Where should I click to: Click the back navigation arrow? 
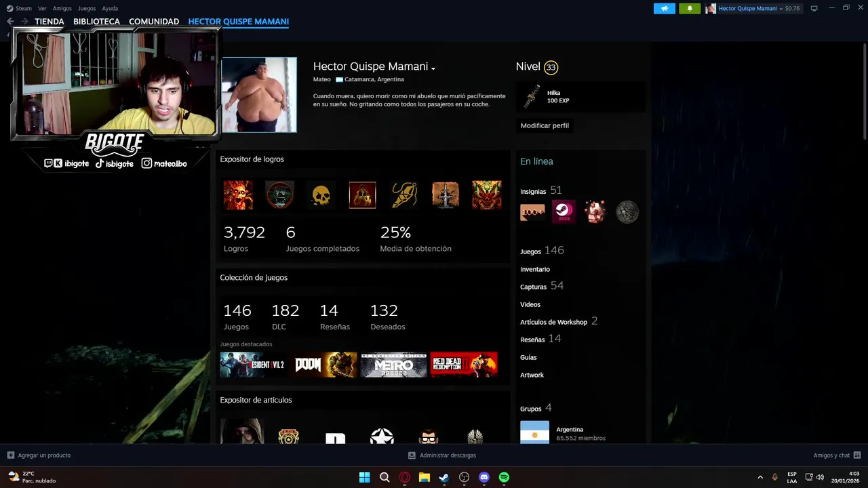click(x=10, y=22)
